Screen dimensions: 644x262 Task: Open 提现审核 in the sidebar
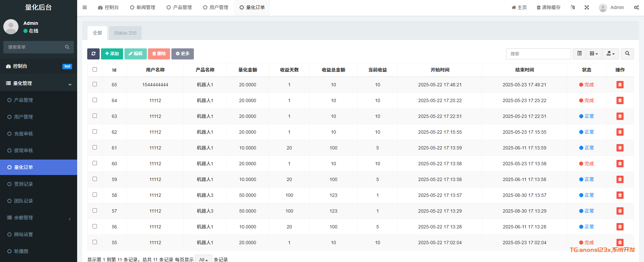[x=39, y=150]
